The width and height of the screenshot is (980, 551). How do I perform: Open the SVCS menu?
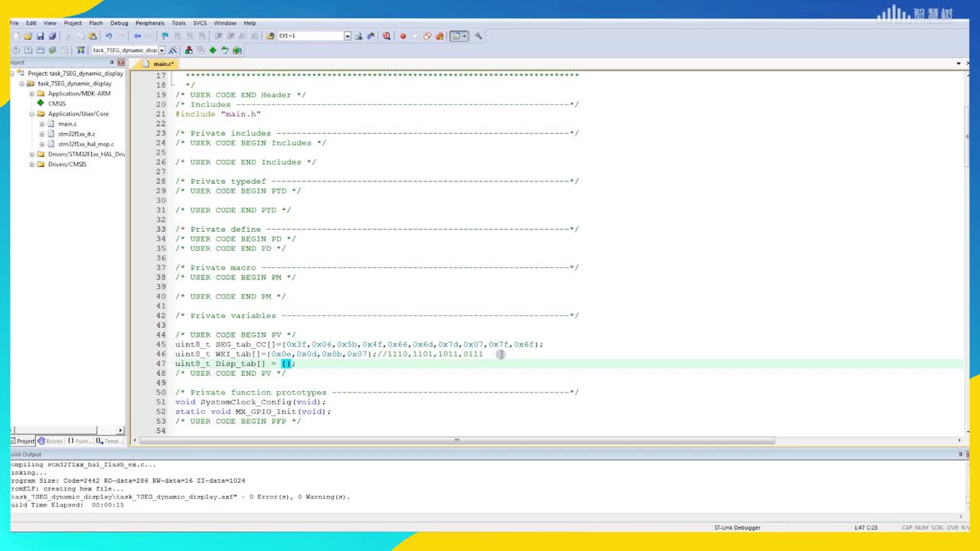[x=200, y=23]
